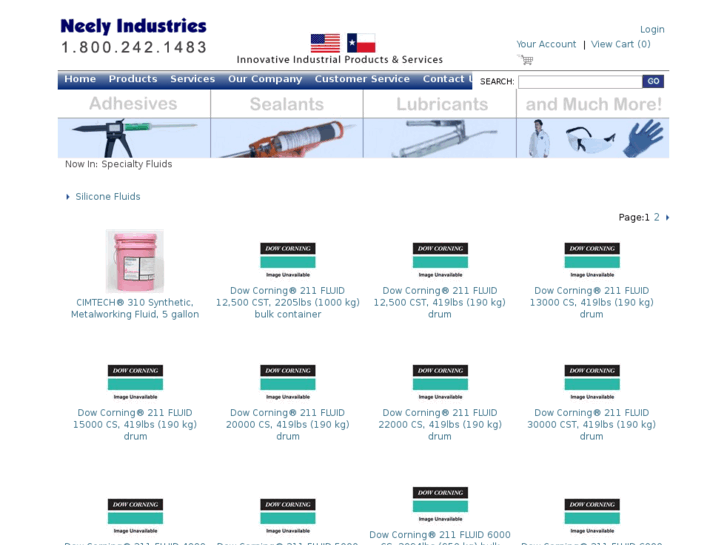The image size is (727, 545).
Task: Open 211 FLUID 22000 CS drum link
Action: [440, 424]
